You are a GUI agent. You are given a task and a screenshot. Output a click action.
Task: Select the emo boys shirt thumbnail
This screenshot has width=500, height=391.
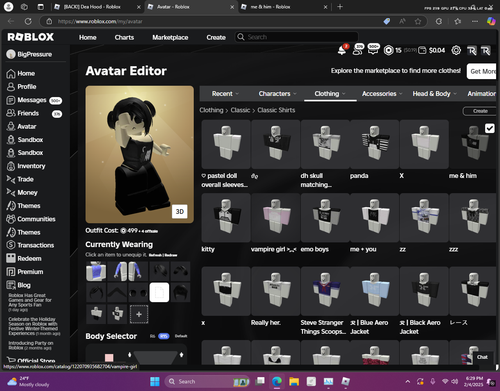(325, 218)
